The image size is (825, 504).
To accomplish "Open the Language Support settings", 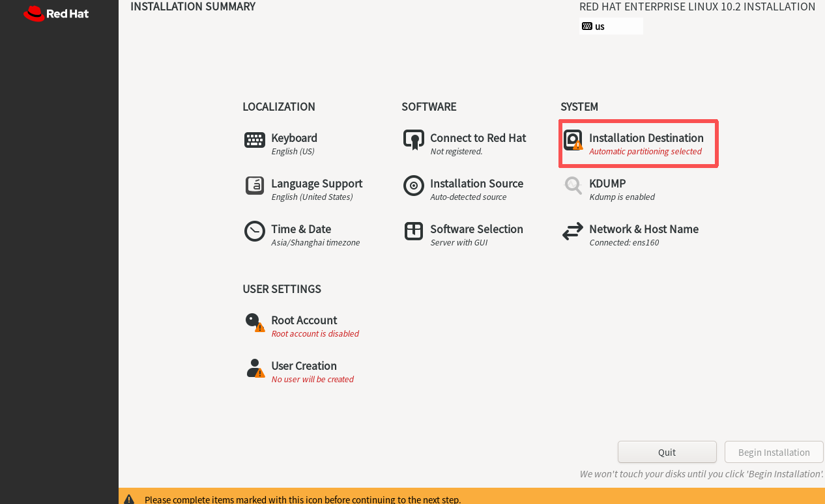I will pyautogui.click(x=304, y=189).
